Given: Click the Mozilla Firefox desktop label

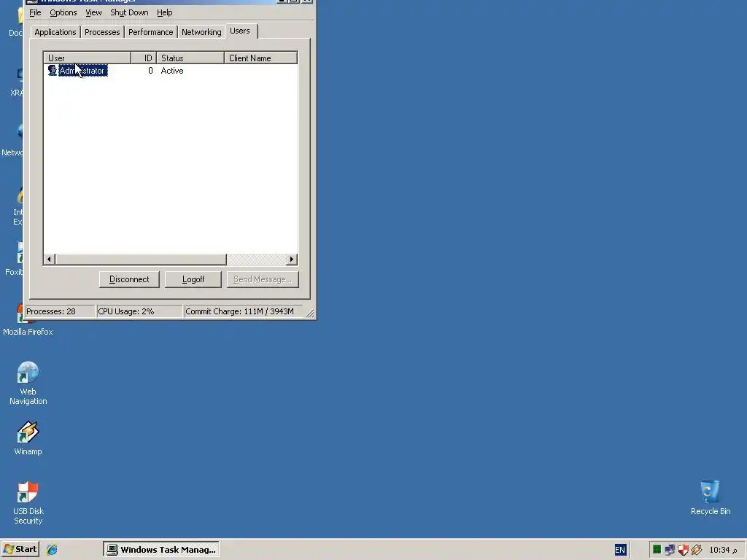Looking at the screenshot, I should tap(28, 332).
